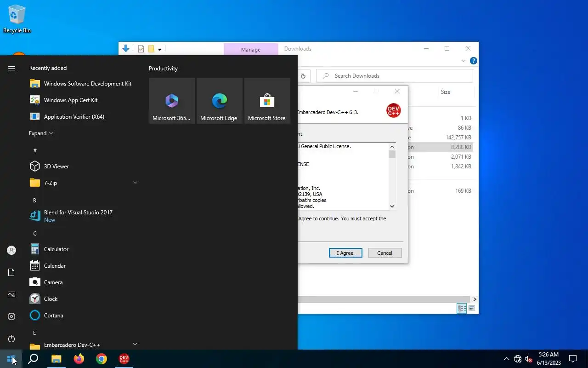This screenshot has width=588, height=368.
Task: Open 3D Viewer app
Action: (83, 167)
